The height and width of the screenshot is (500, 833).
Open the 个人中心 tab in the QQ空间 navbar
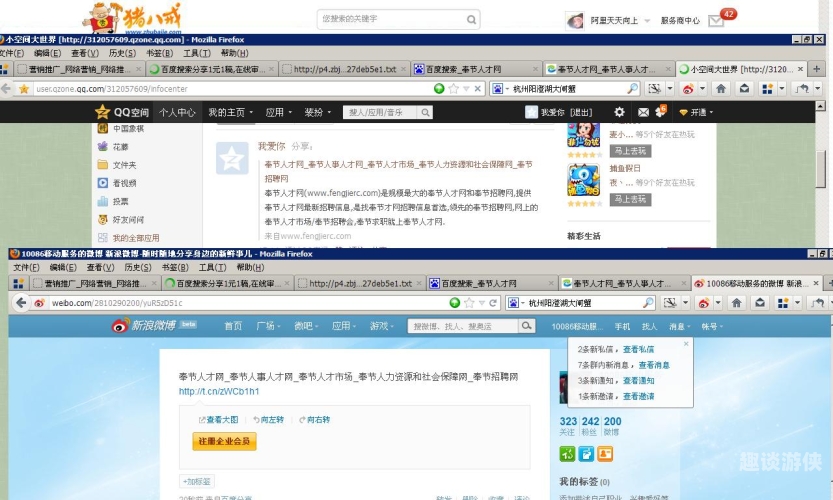177,112
